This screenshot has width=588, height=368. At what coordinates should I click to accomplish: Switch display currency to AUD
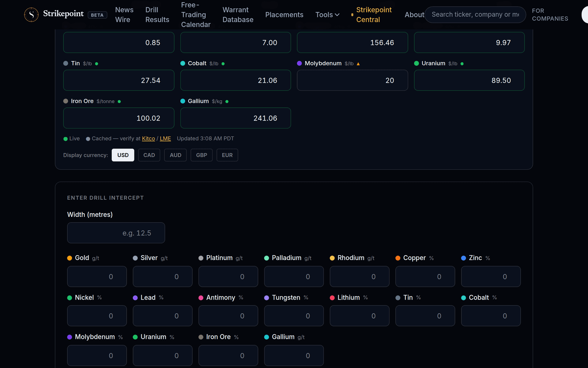coord(175,155)
